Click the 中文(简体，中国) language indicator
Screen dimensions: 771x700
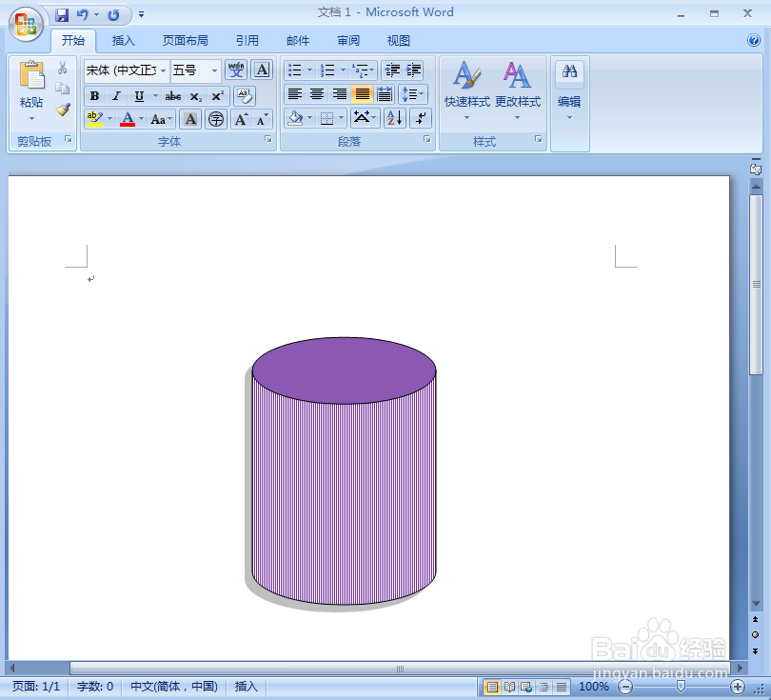click(x=173, y=687)
